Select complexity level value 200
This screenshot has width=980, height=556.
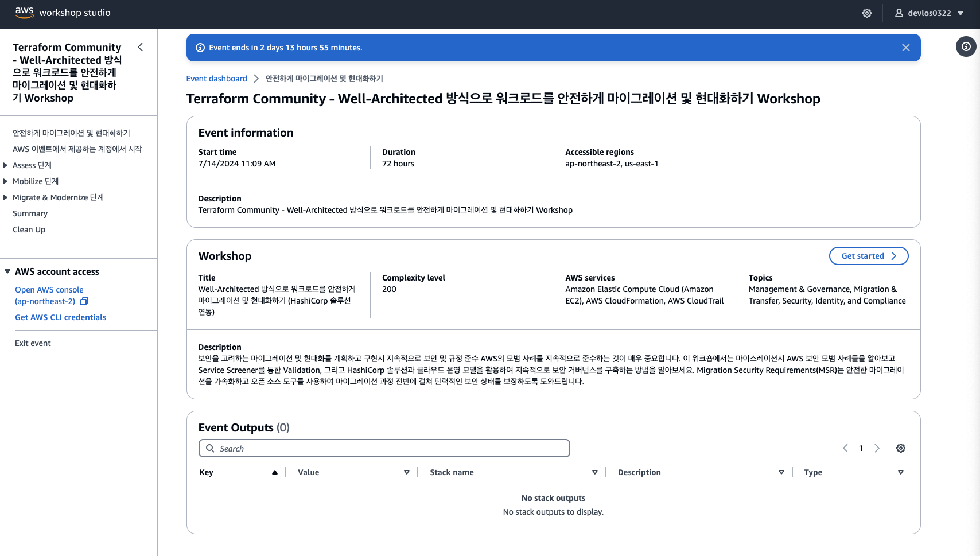tap(389, 289)
